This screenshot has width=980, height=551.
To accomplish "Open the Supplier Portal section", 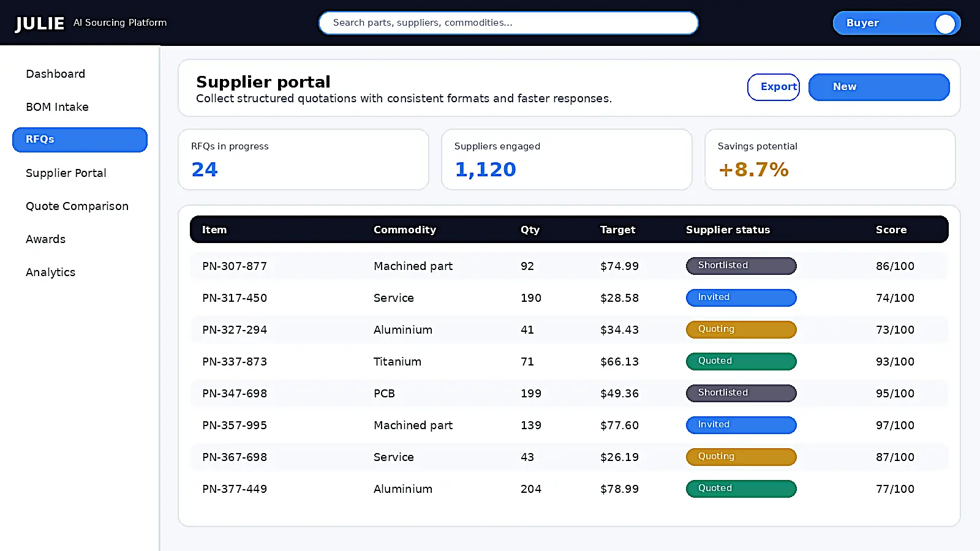I will [66, 173].
